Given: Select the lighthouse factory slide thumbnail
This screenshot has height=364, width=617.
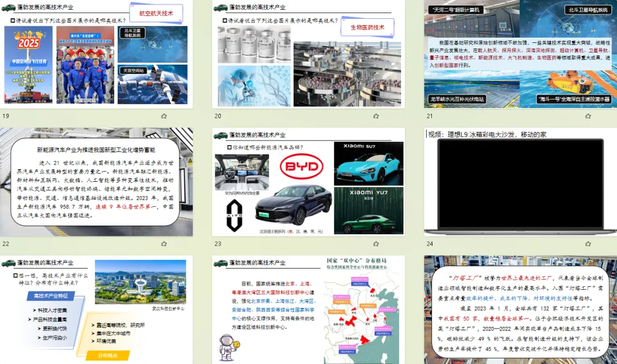Looking at the screenshot, I should 520,310.
